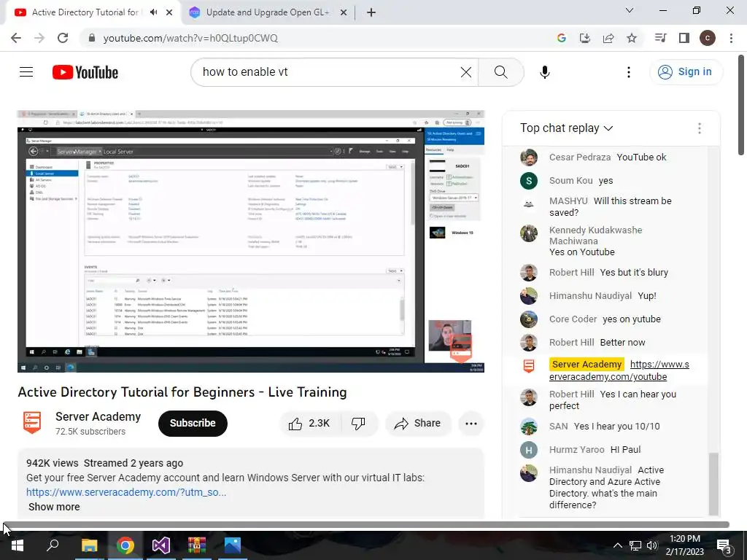Screen dimensions: 747x560
Task: Dislike the video with thumbs down
Action: [x=359, y=424]
